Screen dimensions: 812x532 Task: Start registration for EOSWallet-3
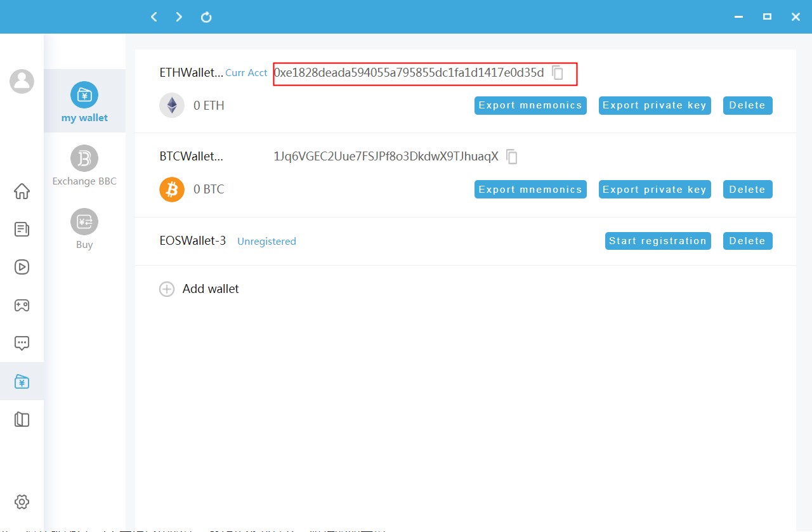658,241
